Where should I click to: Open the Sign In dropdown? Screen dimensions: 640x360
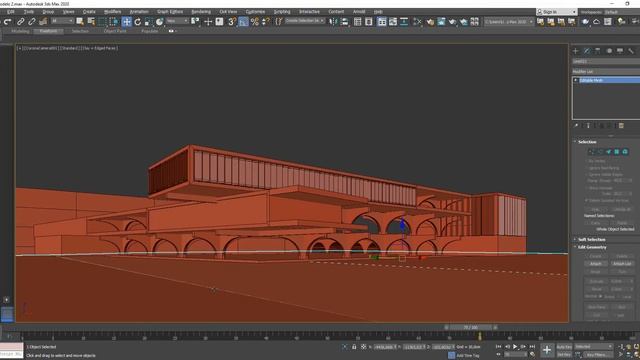pyautogui.click(x=556, y=12)
